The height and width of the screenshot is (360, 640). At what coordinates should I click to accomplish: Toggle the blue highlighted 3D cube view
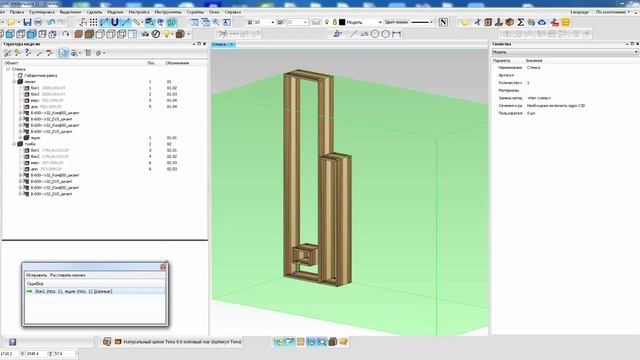pos(32,34)
